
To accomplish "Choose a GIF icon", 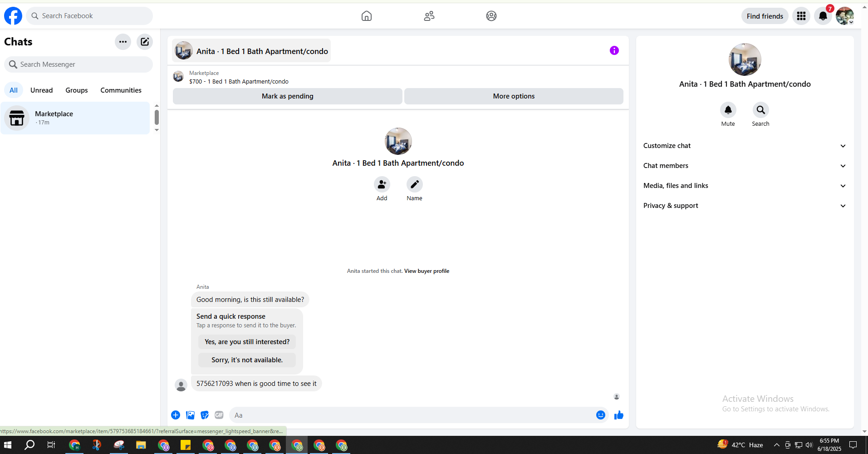I will pyautogui.click(x=219, y=415).
